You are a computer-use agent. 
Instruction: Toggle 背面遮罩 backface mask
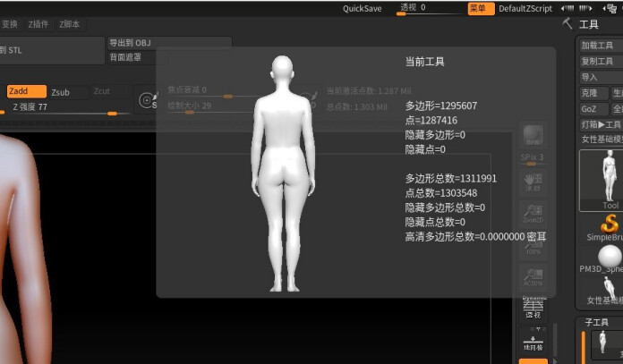tap(125, 57)
